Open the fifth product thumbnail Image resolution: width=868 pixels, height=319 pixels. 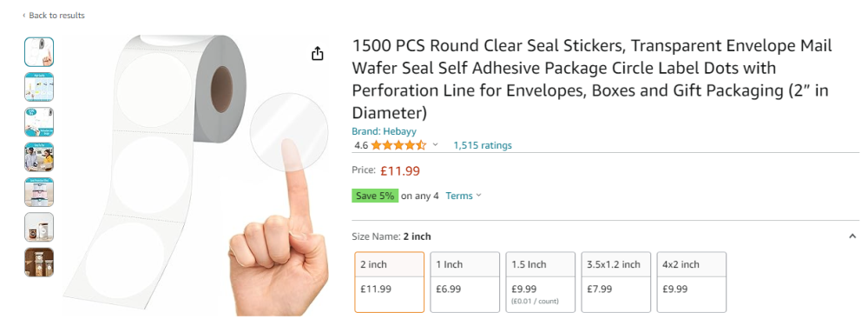click(39, 192)
